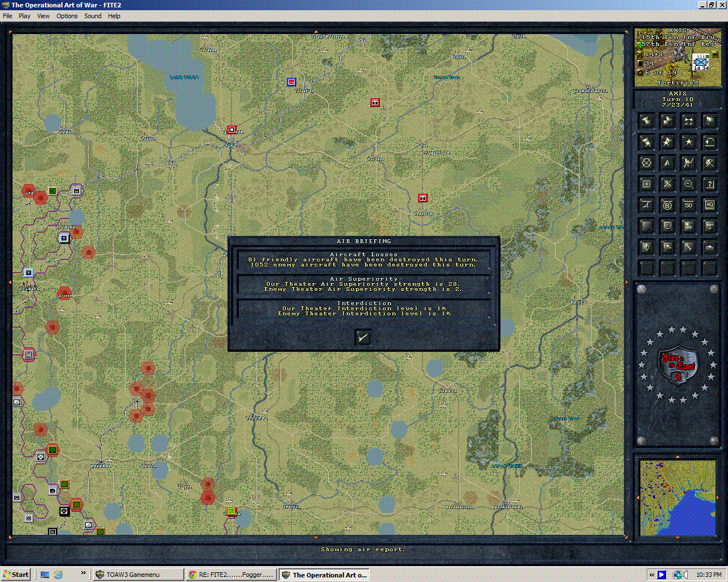Click the magnifier icon left of the picture icon
The image size is (728, 582).
667,226
